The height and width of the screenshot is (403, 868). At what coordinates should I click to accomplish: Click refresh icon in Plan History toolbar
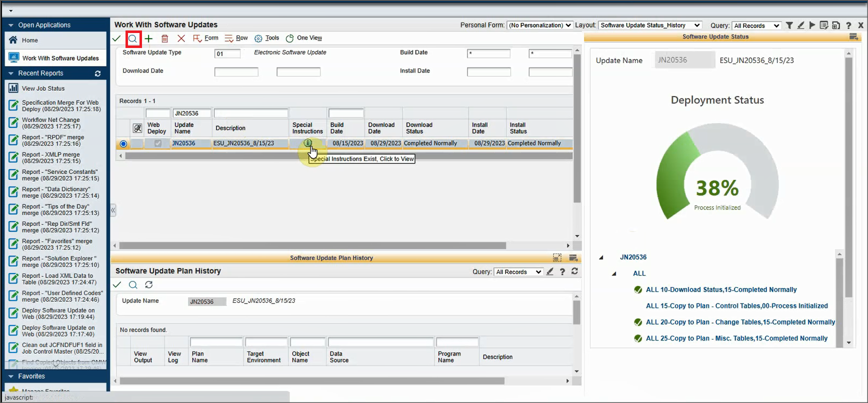pyautogui.click(x=148, y=284)
